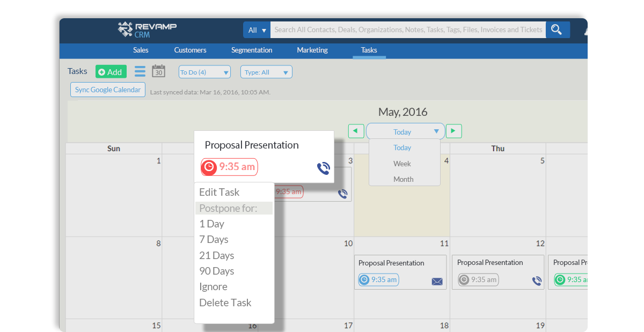Open the Tasks tab
The height and width of the screenshot is (332, 644).
(369, 50)
